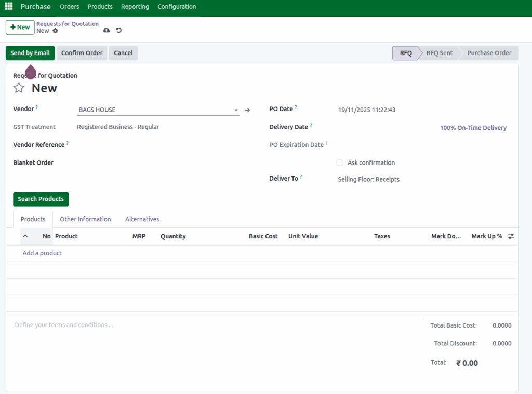Screen dimensions: 532x394
Task: Click the RFQ stage indicator
Action: (x=407, y=52)
